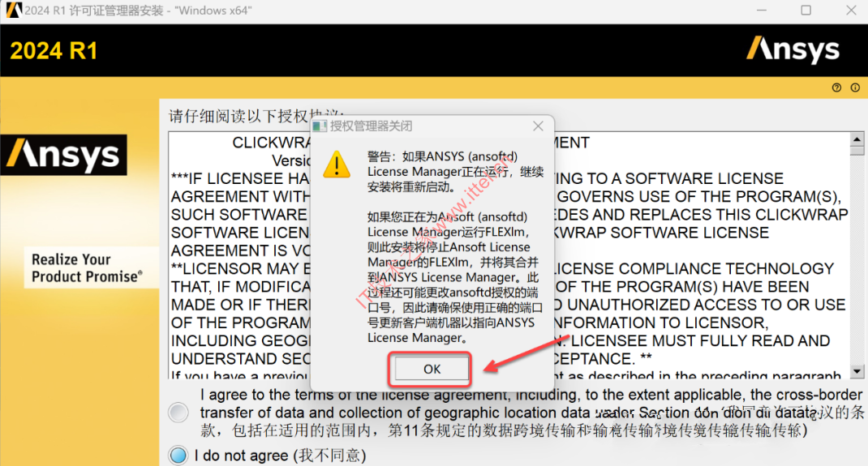Maximize the installer window

806,11
